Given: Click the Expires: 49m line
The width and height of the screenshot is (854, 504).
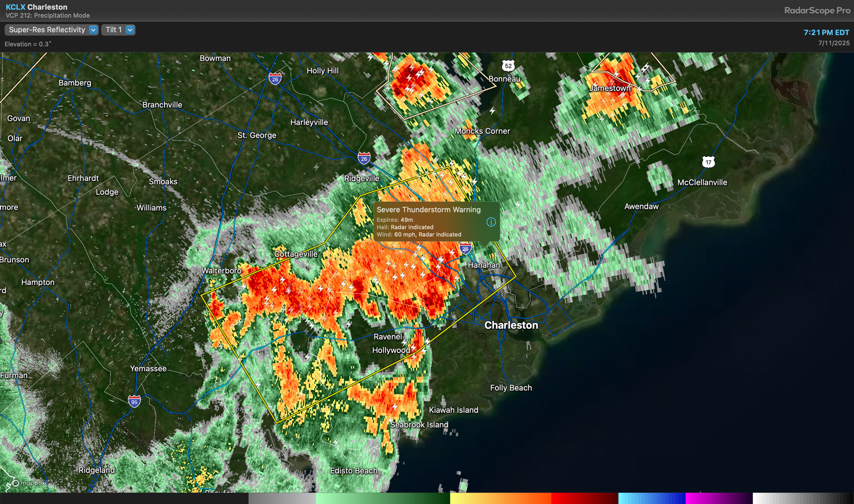Looking at the screenshot, I should (395, 220).
